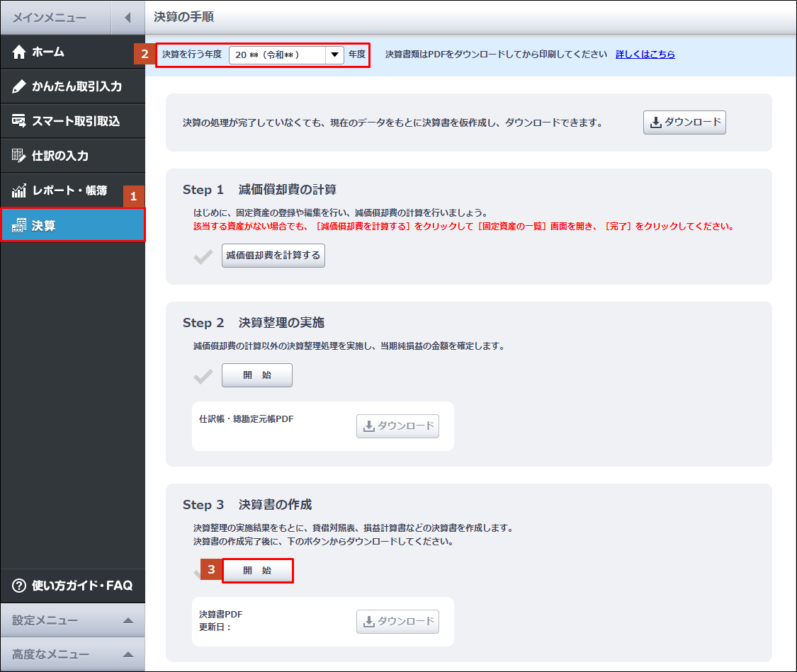Click the pencil icon for かんたん取引入力

point(19,86)
